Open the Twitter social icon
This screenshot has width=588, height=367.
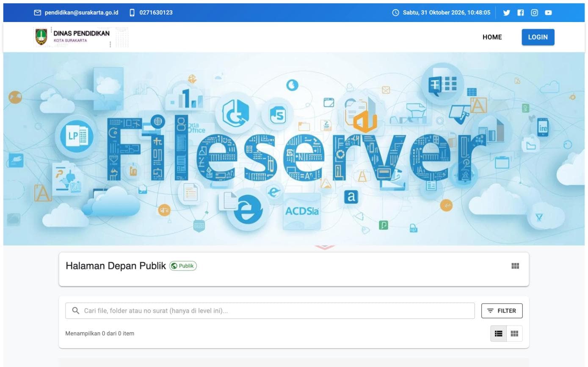pos(506,13)
